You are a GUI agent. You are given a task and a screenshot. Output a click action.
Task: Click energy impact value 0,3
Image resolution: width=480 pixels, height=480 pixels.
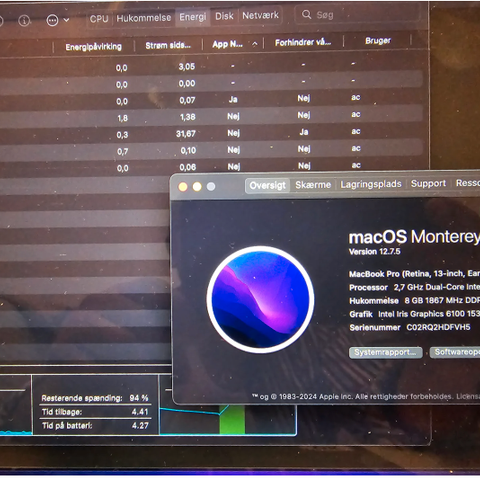click(122, 135)
